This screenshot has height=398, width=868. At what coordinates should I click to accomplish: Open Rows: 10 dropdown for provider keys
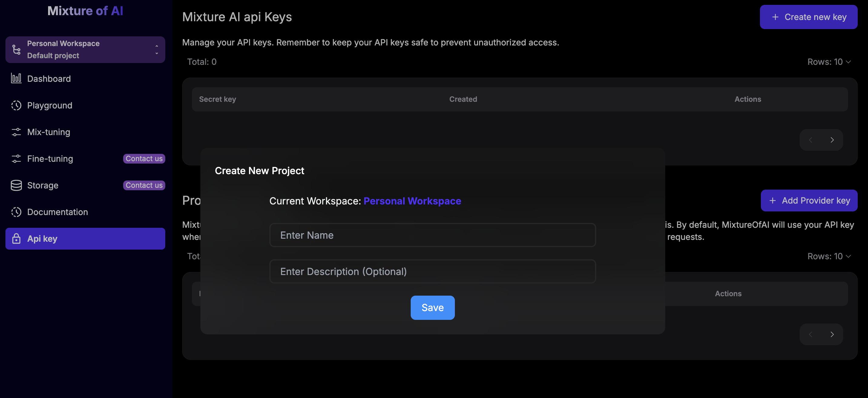pos(829,256)
